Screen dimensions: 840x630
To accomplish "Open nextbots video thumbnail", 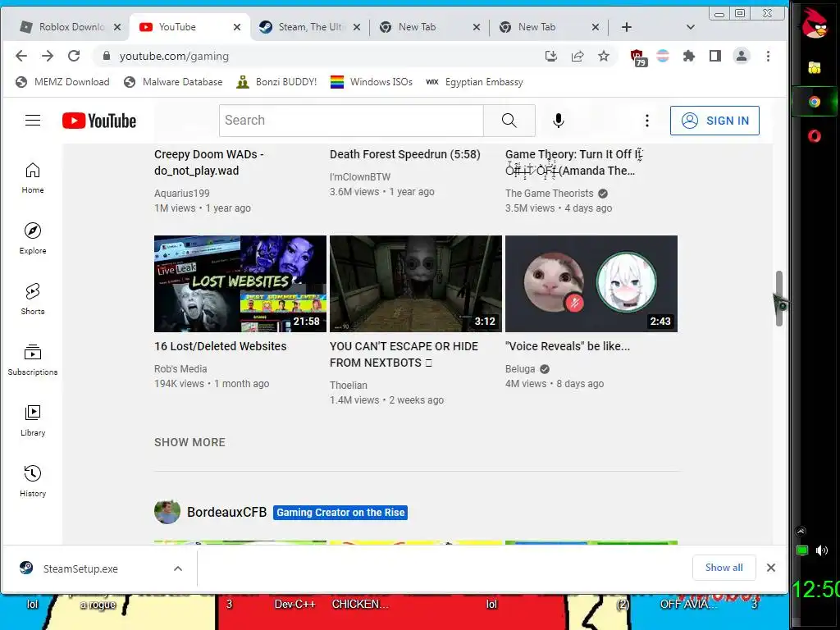I will tap(416, 284).
